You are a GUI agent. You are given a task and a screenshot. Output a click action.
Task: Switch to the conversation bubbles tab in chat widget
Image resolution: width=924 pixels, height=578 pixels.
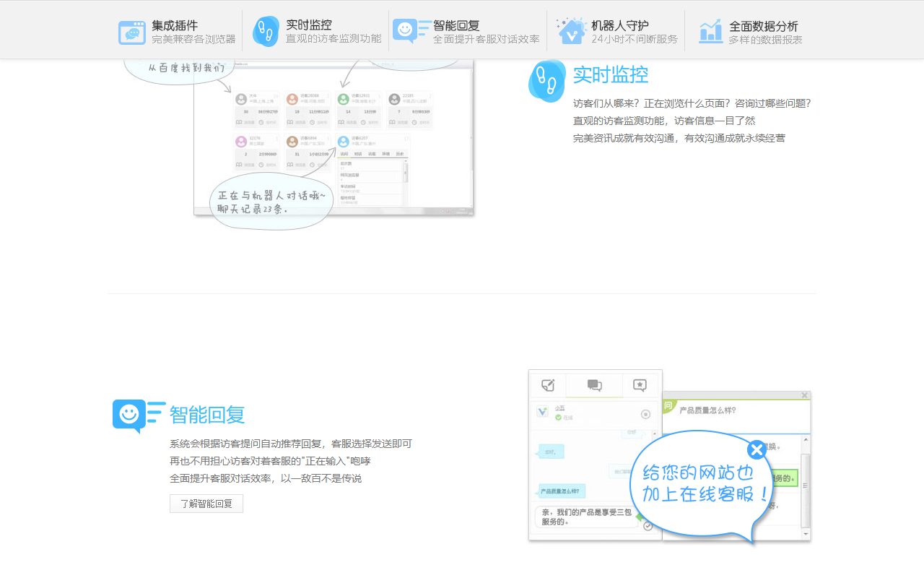pos(595,385)
